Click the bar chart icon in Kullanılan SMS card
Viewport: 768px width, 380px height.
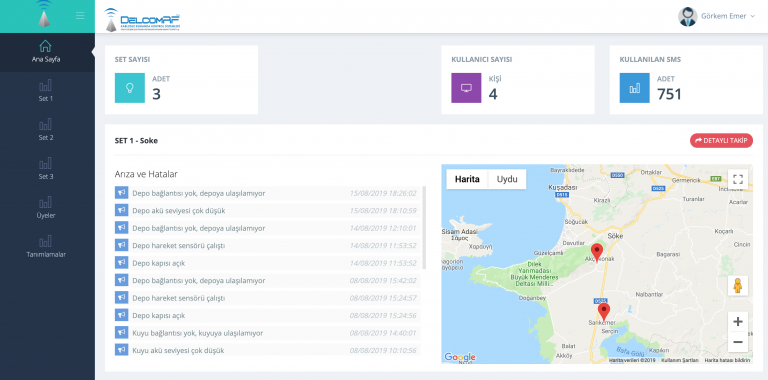tap(635, 88)
